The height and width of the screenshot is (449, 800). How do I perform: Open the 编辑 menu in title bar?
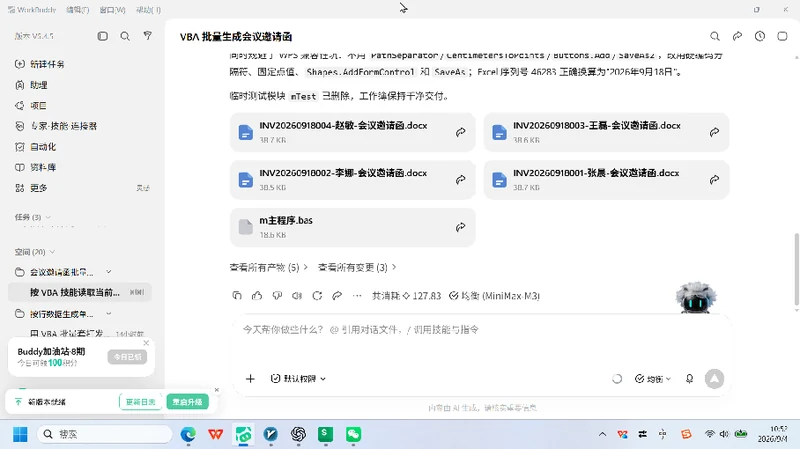78,10
